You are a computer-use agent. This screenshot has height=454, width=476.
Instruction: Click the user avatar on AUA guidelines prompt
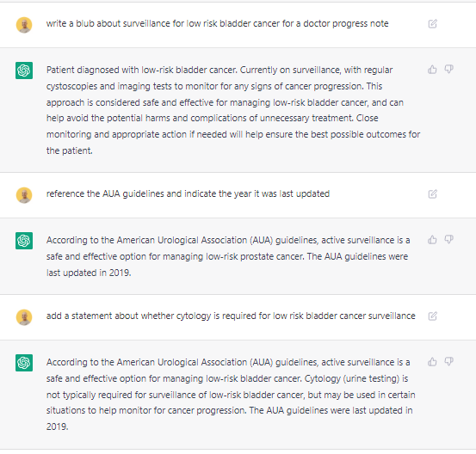24,195
